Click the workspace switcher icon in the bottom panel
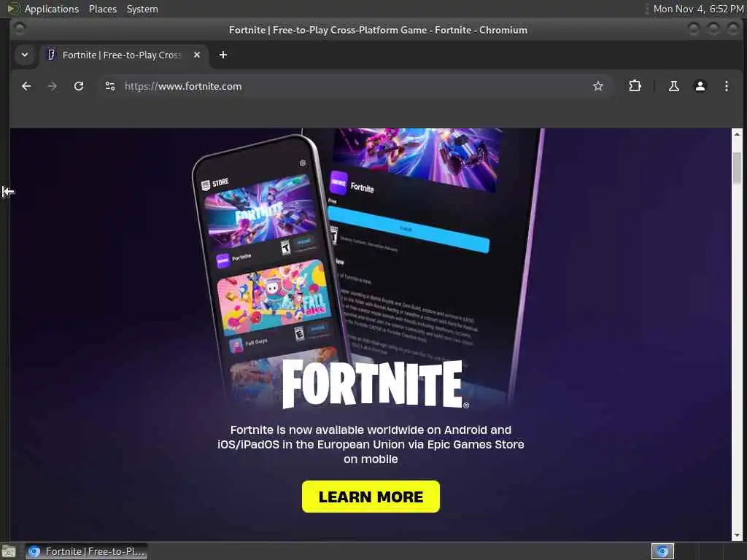 click(662, 551)
